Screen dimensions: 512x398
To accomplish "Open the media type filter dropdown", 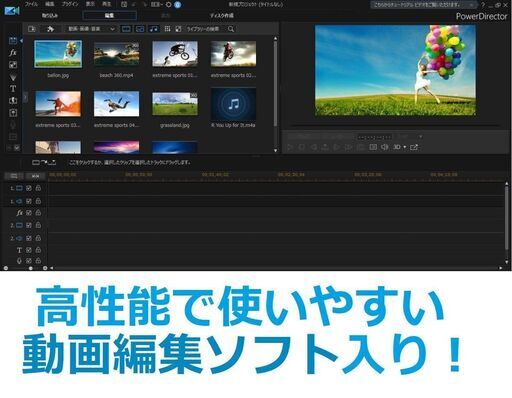I will (x=90, y=29).
